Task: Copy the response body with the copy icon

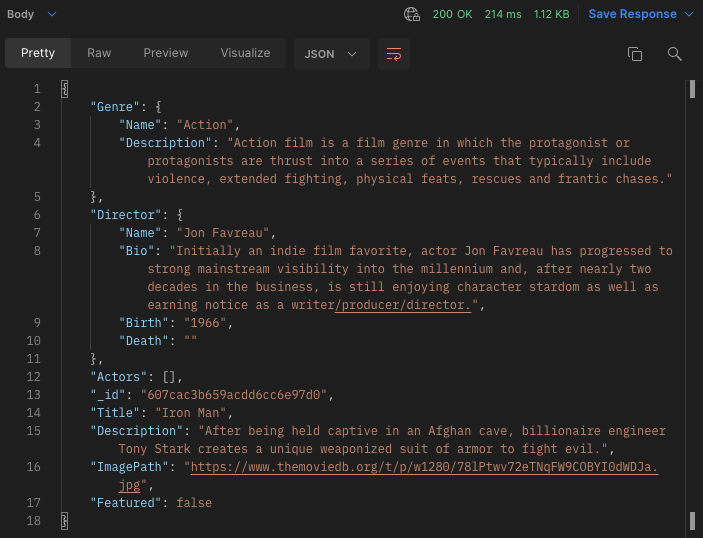Action: point(634,54)
